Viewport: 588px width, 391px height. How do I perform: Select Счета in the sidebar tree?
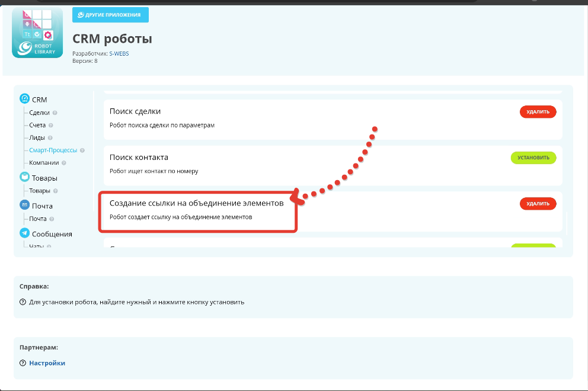[x=37, y=125]
